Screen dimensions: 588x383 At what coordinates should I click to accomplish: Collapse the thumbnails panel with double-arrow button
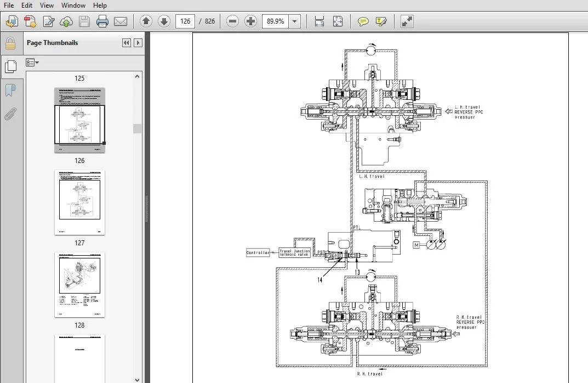[x=127, y=43]
